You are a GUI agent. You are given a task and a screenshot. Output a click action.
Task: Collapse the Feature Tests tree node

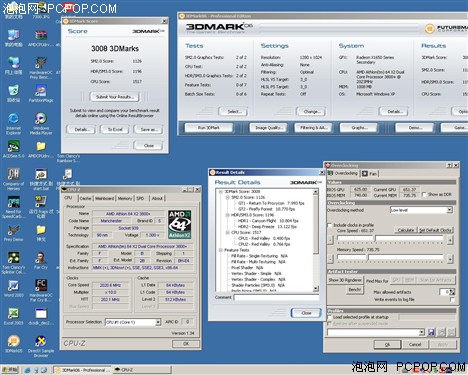pyautogui.click(x=220, y=250)
